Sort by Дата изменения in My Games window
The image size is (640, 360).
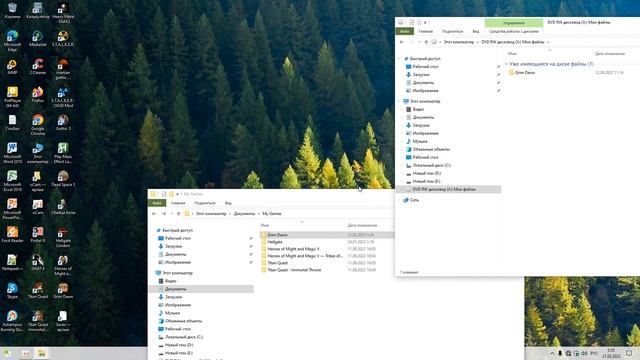362,225
